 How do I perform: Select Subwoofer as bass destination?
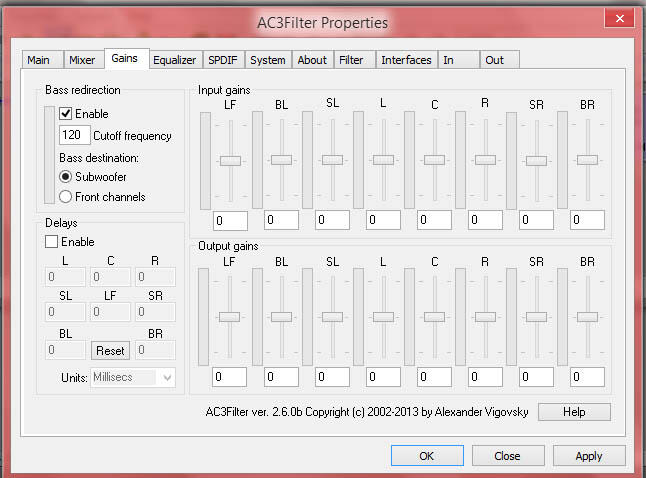65,177
